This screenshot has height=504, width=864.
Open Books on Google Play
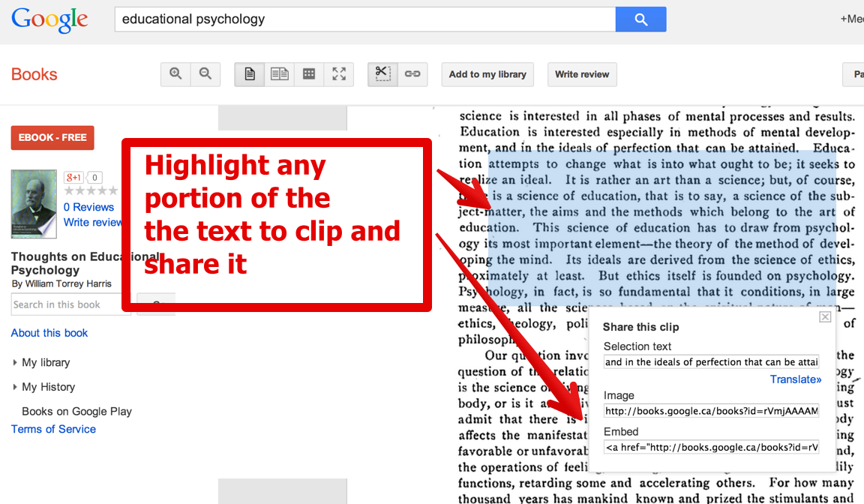76,412
